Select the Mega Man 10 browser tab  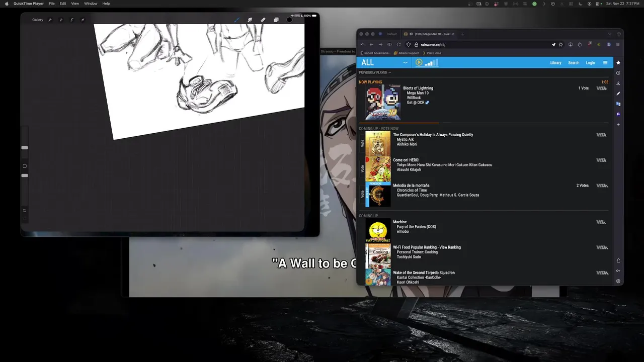point(429,34)
